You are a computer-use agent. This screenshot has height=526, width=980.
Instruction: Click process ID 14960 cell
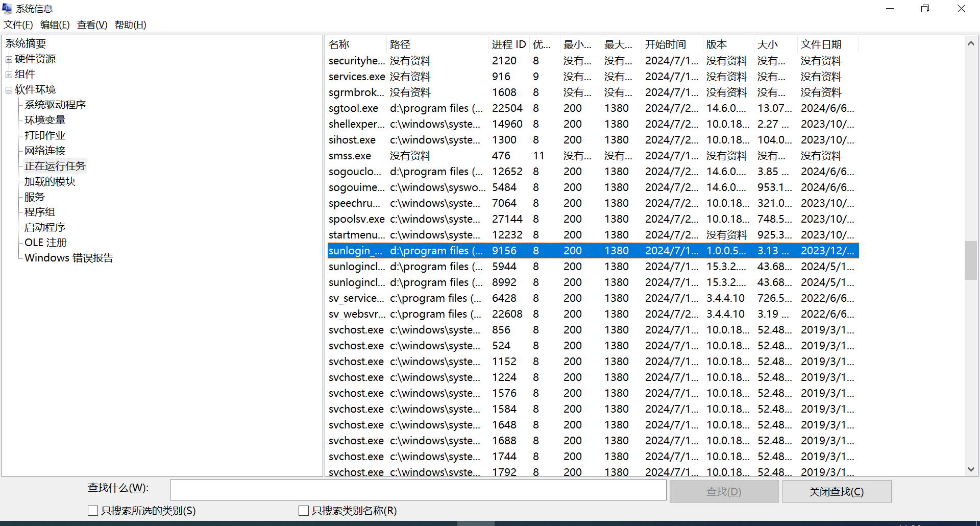coord(507,124)
